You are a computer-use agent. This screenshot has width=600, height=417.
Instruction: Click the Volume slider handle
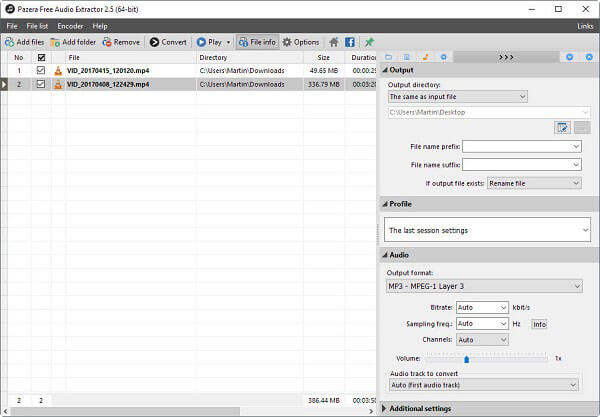pos(466,358)
